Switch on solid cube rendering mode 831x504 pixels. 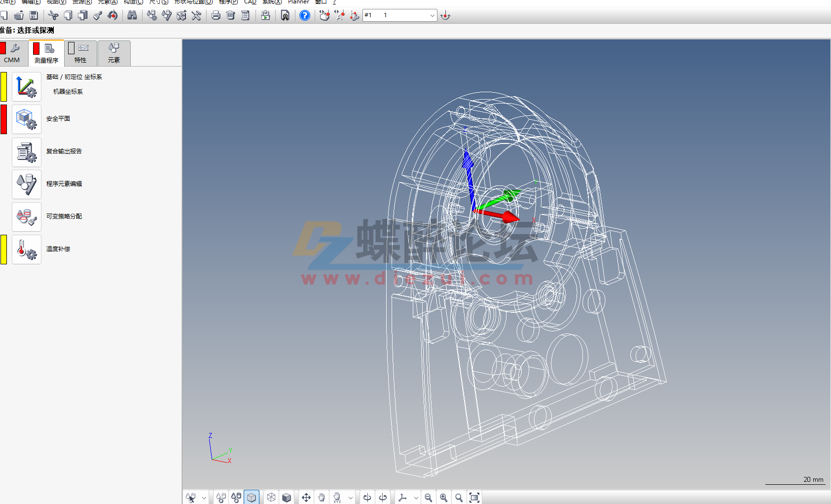(286, 497)
